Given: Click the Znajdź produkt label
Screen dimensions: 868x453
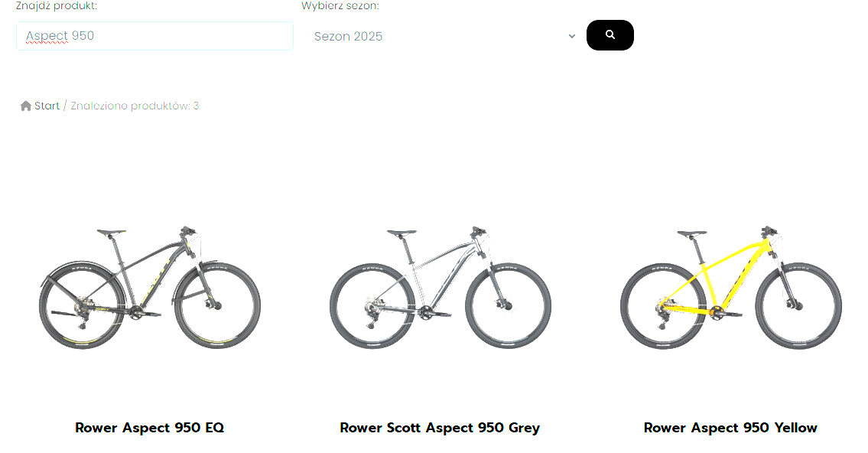Looking at the screenshot, I should [56, 6].
